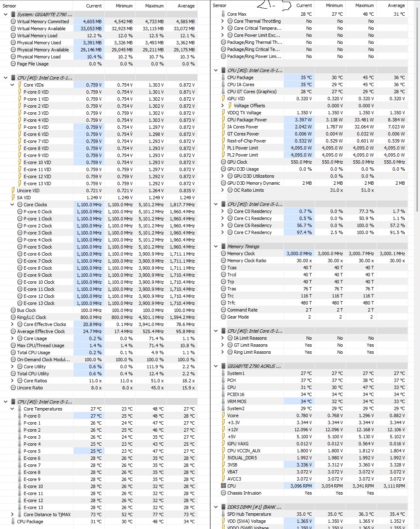
Task: Click the Total CPU Usage icon
Action: (x=13, y=353)
